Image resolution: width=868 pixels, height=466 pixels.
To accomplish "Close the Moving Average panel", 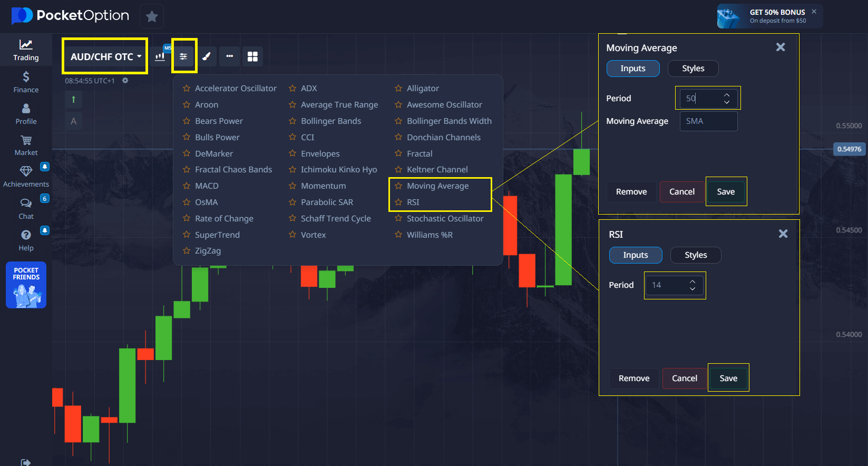I will pos(781,47).
